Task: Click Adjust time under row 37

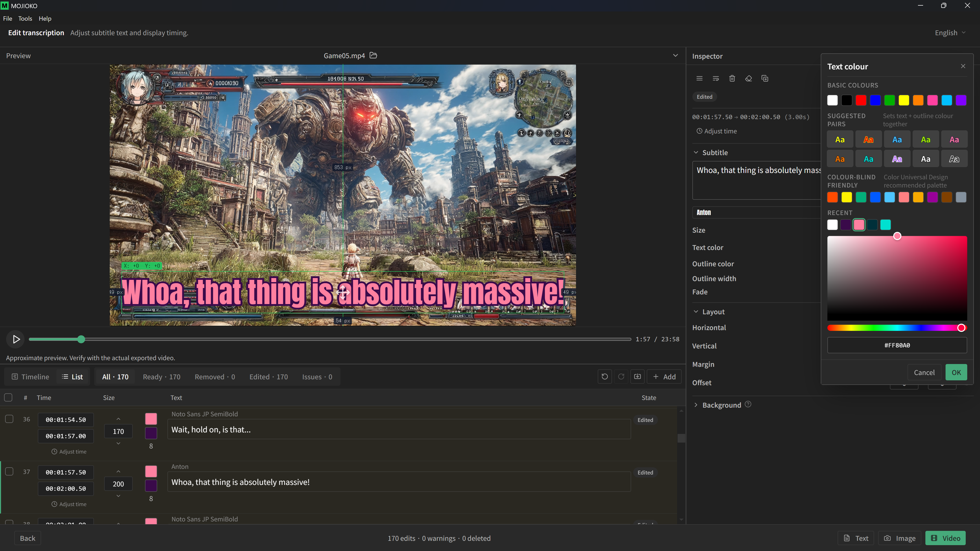Action: coord(69,504)
